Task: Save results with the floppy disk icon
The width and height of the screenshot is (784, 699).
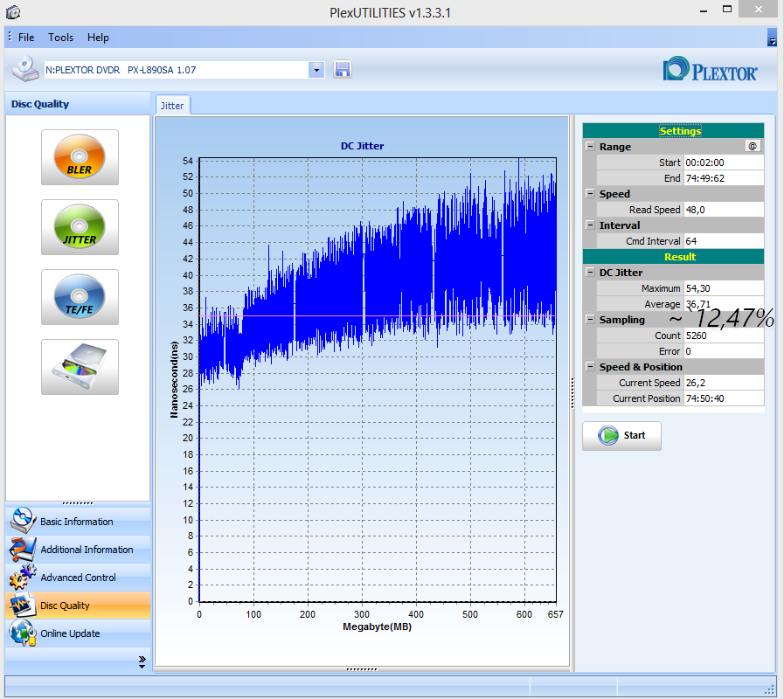Action: (x=343, y=70)
